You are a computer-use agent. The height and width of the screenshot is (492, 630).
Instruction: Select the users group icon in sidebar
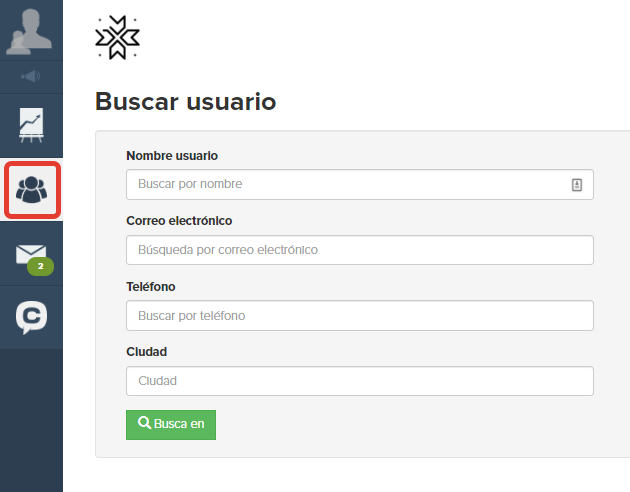click(31, 190)
